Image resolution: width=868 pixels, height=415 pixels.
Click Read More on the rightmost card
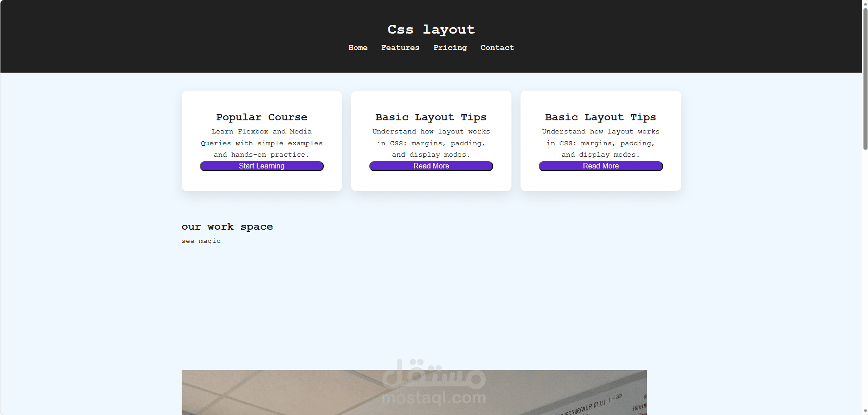600,166
